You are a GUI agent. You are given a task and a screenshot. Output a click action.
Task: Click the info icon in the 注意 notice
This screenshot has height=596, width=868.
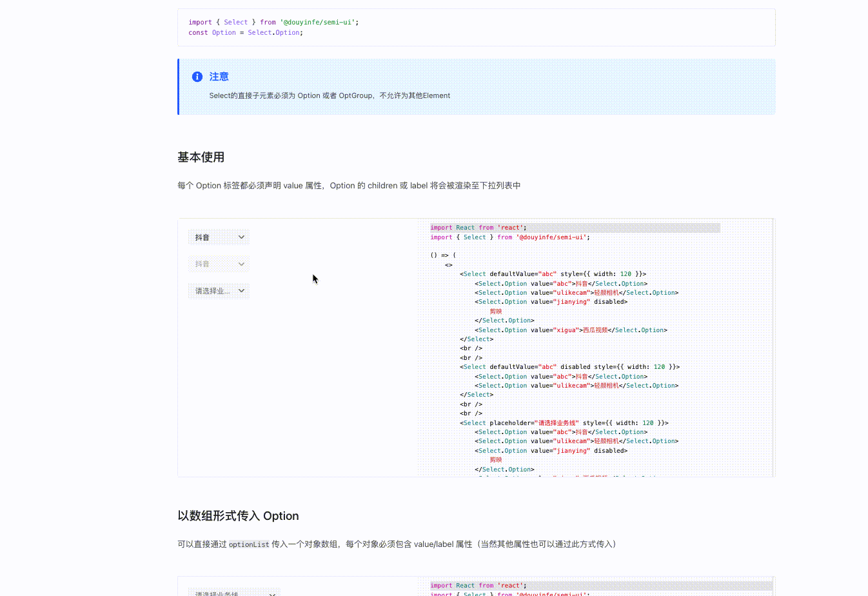coord(197,76)
